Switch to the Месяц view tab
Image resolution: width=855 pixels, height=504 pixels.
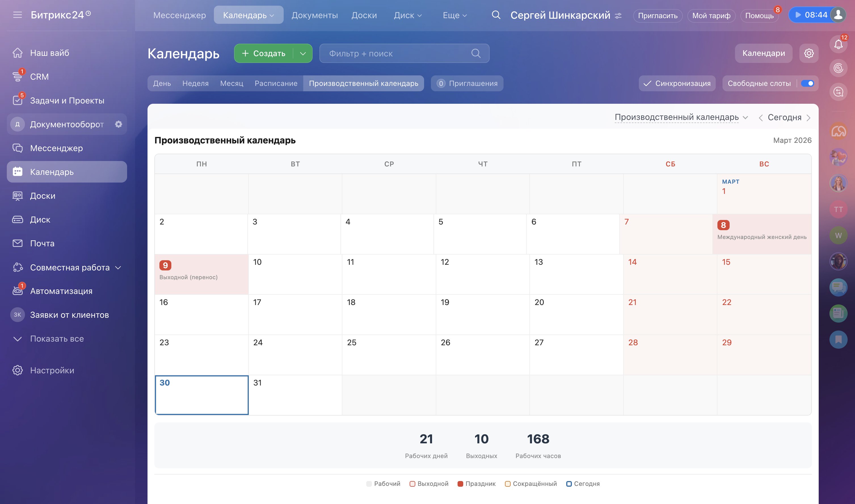231,84
